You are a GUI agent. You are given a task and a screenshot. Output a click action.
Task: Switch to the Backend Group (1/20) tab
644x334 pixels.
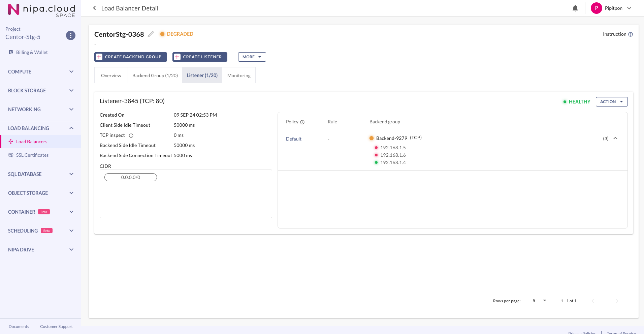pos(155,75)
